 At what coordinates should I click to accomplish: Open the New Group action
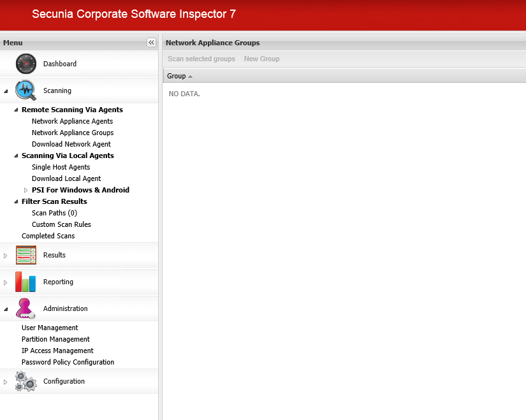click(261, 58)
